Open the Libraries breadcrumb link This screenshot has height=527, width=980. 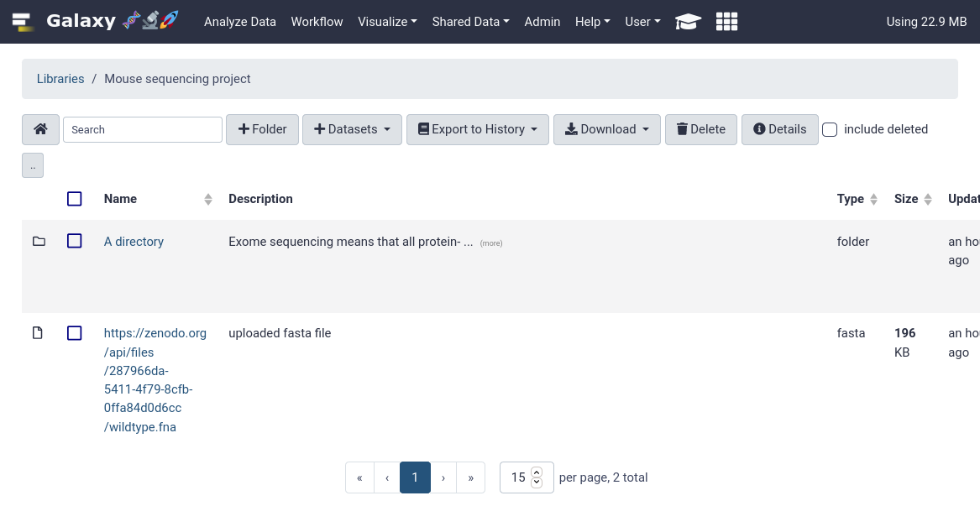point(60,79)
